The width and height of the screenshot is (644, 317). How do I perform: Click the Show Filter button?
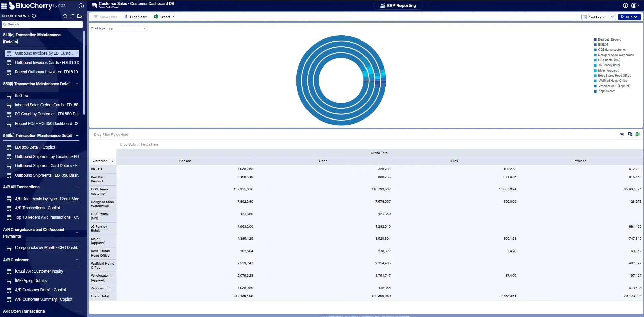pyautogui.click(x=105, y=17)
